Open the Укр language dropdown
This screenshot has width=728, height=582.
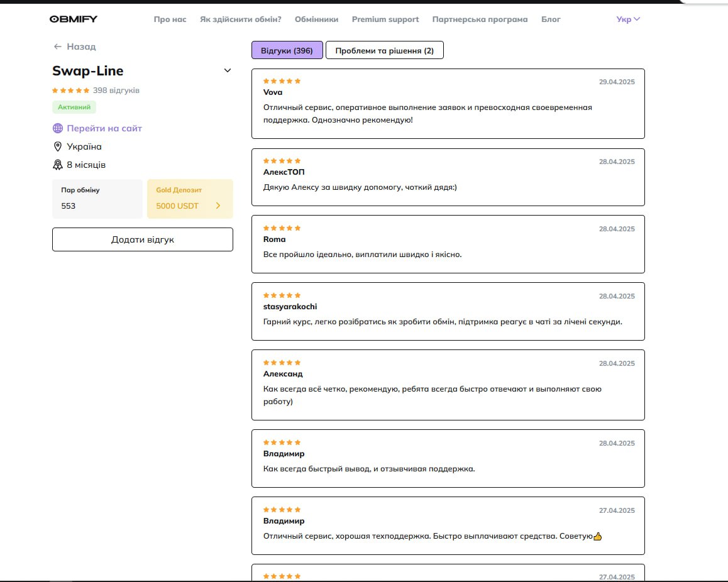pos(627,19)
